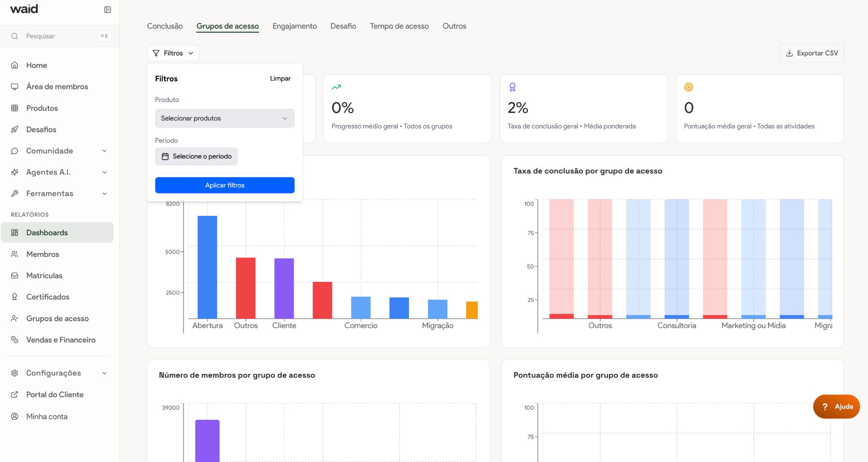The image size is (868, 462).
Task: Click the Certificados badge icon
Action: click(15, 297)
